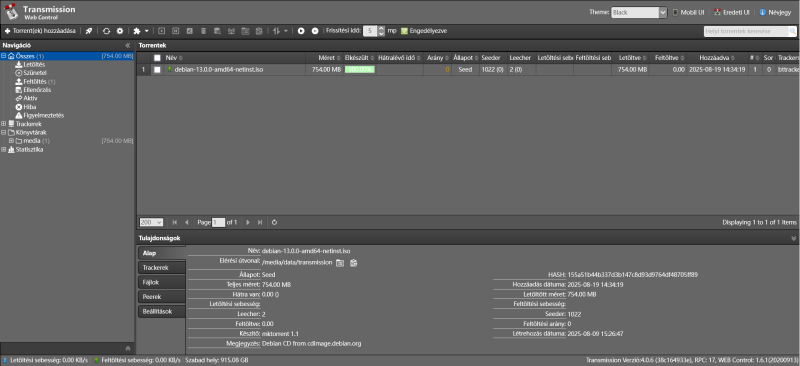Viewport: 800px width, 366px height.
Task: Collapse navigation bottom panel up chevron
Action: click(128, 349)
